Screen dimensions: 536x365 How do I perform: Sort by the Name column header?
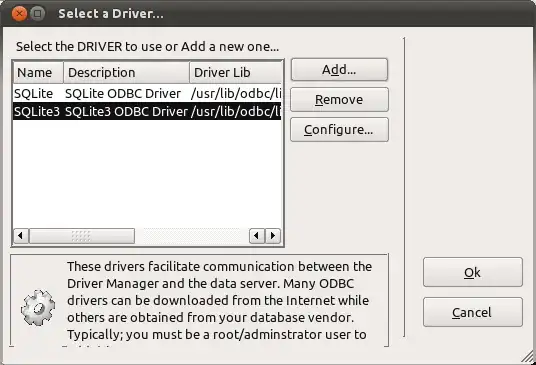click(38, 72)
